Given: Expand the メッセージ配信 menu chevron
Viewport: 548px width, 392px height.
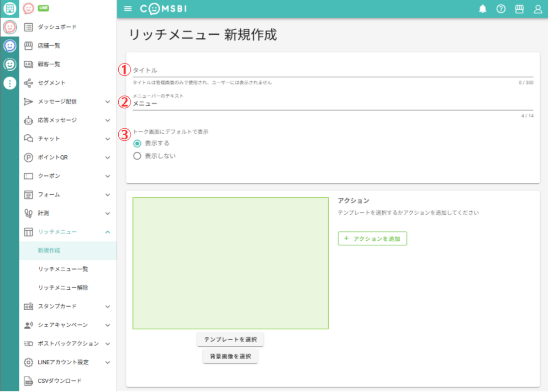Looking at the screenshot, I should (108, 101).
